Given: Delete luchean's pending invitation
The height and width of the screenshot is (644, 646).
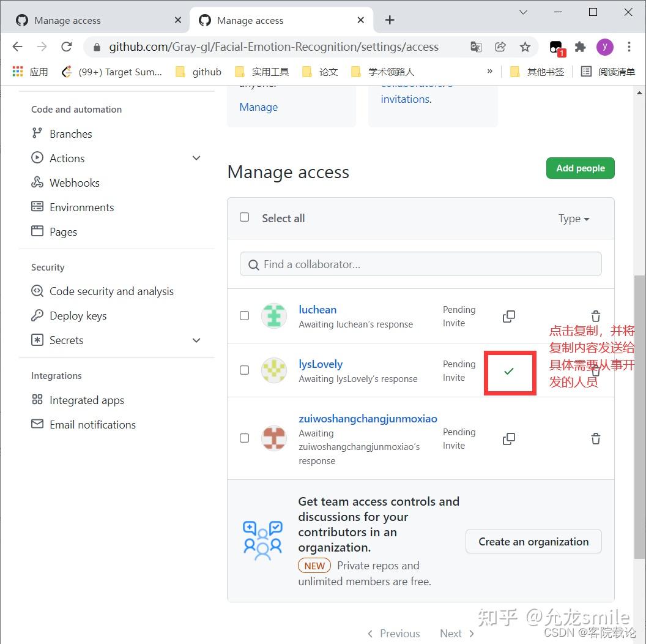Looking at the screenshot, I should (x=595, y=316).
